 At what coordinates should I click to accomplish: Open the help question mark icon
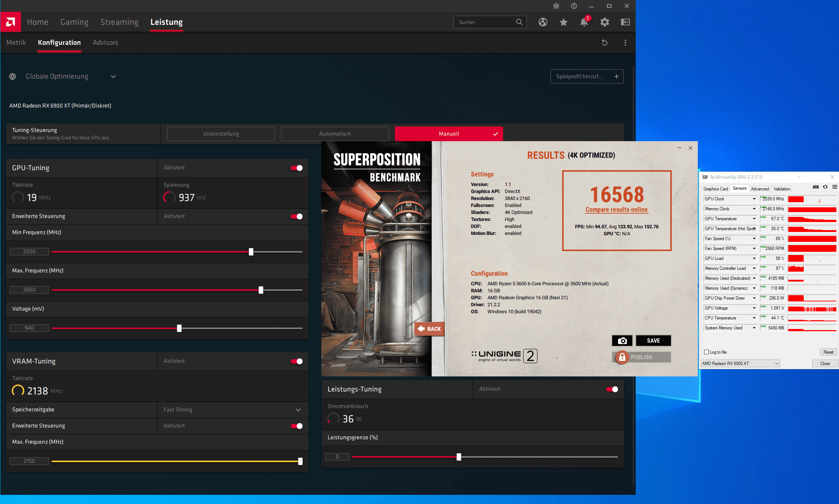click(x=574, y=6)
